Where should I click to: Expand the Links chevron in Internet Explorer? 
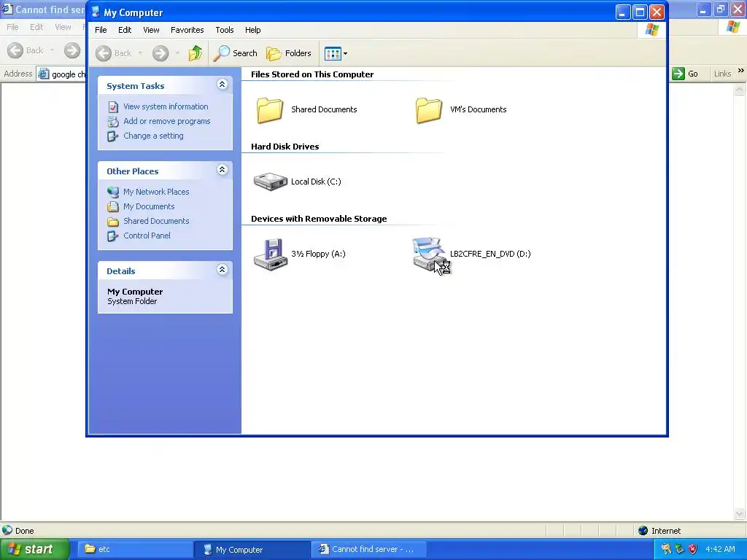[741, 71]
